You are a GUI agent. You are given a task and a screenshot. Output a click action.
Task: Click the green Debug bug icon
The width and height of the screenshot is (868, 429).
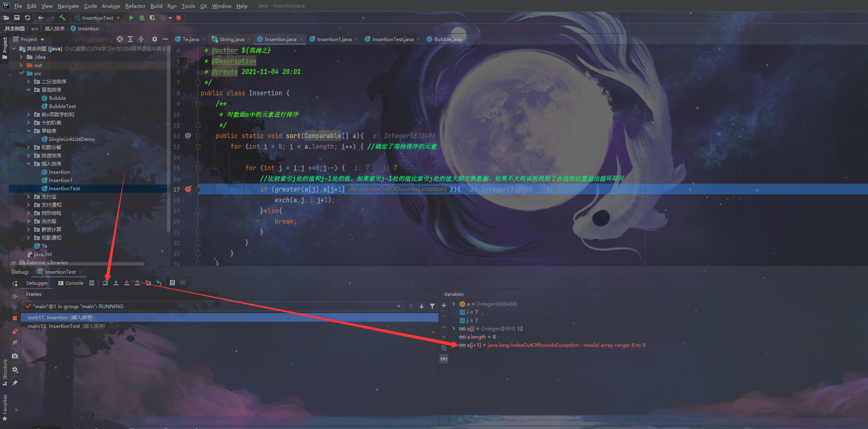tap(142, 18)
